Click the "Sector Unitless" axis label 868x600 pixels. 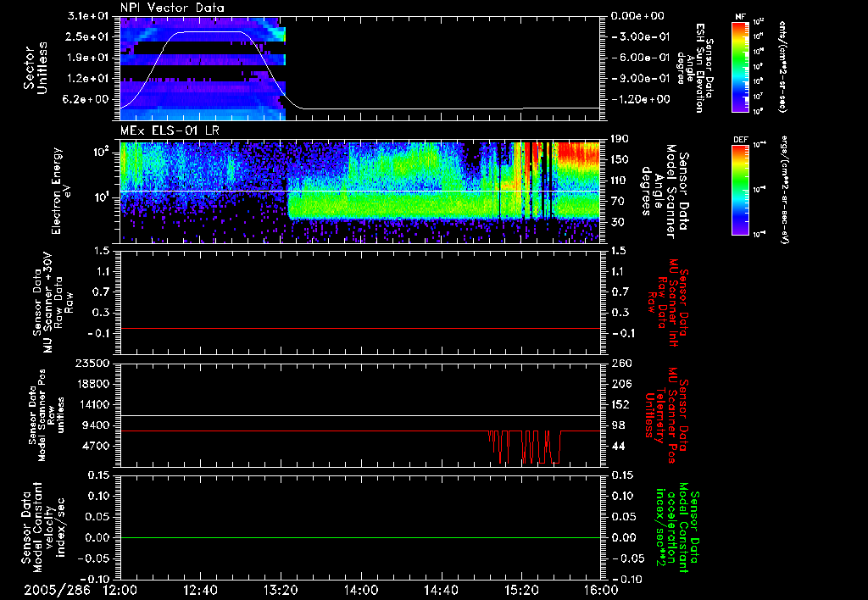point(34,68)
